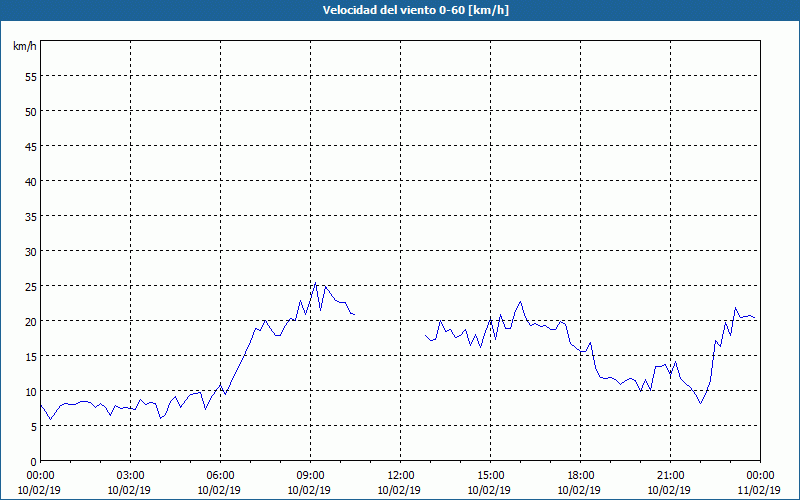The height and width of the screenshot is (500, 800).
Task: Click the 'km/h' unit label on the y-axis
Action: (24, 46)
